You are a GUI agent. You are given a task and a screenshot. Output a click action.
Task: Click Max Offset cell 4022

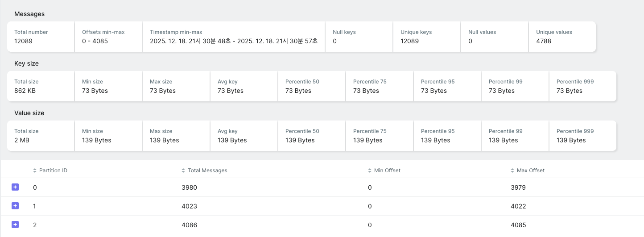(x=518, y=206)
